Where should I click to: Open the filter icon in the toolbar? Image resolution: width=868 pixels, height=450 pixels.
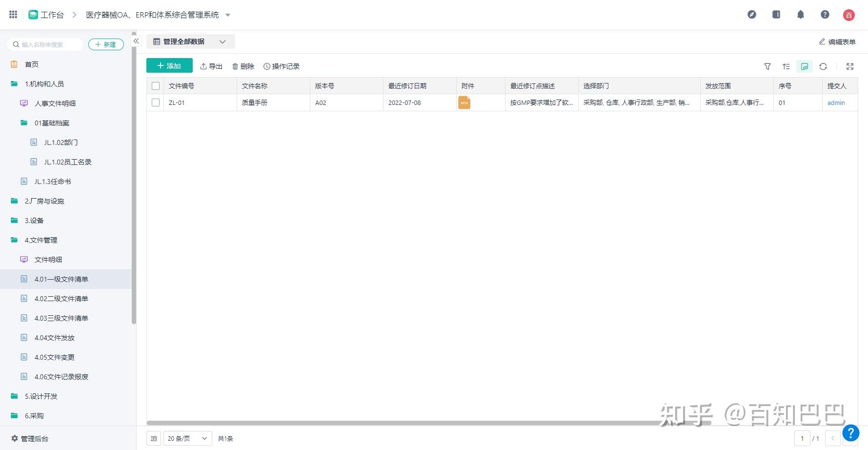tap(767, 66)
